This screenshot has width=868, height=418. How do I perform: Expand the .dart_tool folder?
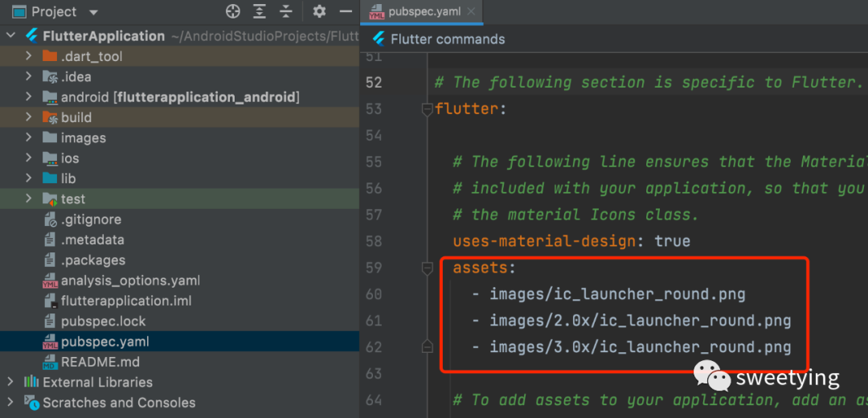click(29, 56)
